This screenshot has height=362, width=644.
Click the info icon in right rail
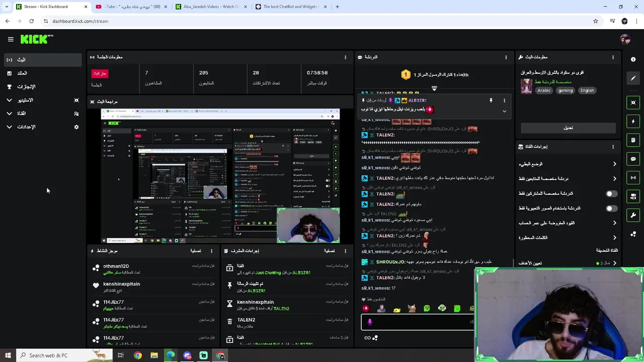coord(633,59)
